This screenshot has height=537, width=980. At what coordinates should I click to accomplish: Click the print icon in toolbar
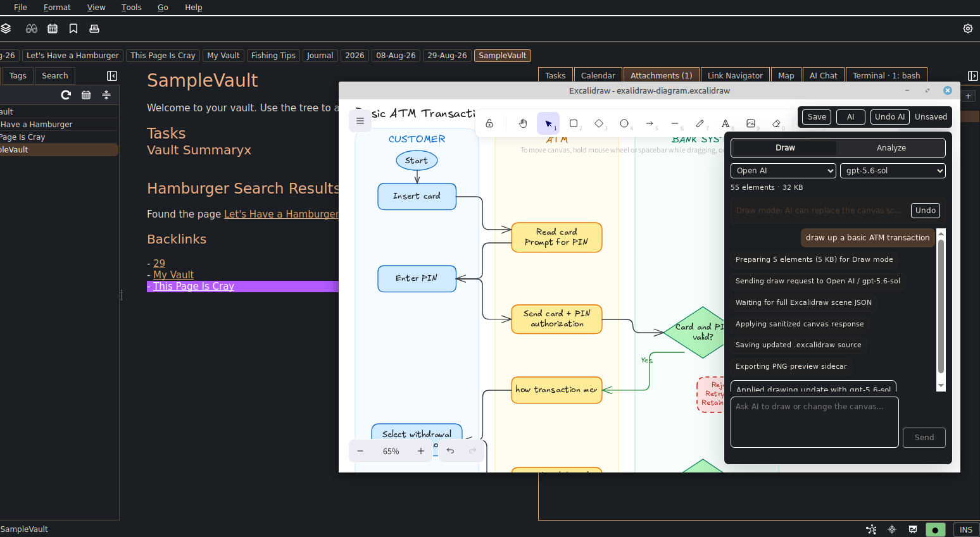pos(94,28)
